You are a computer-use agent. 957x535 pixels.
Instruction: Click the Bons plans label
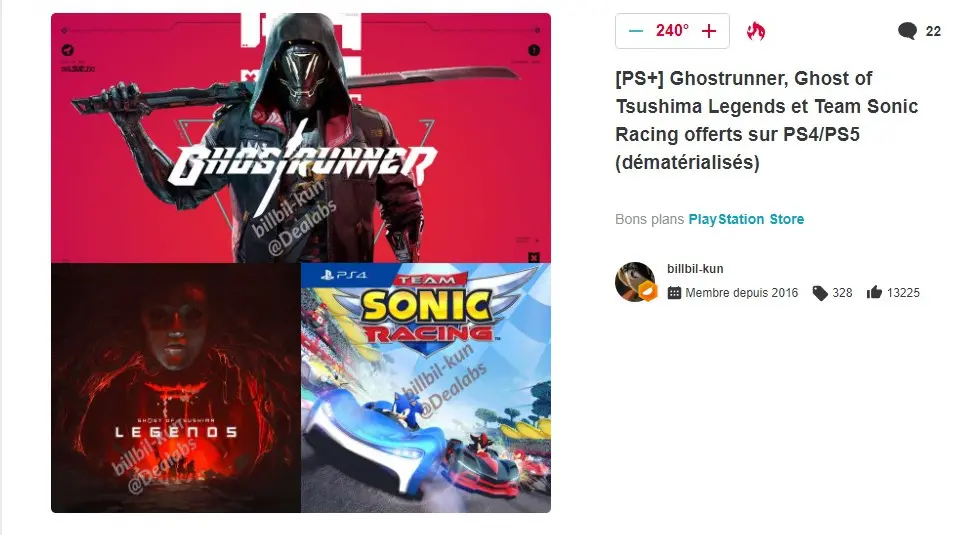(649, 219)
